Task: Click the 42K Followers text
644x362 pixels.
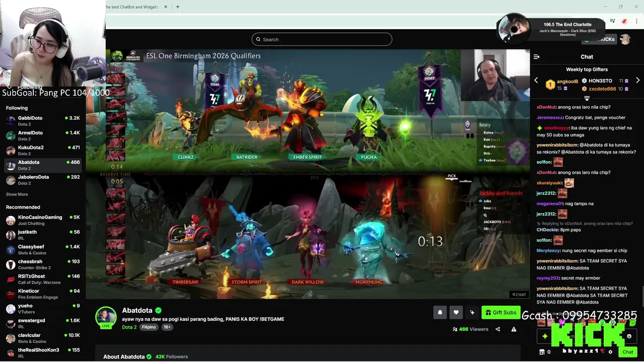Action: (x=172, y=356)
